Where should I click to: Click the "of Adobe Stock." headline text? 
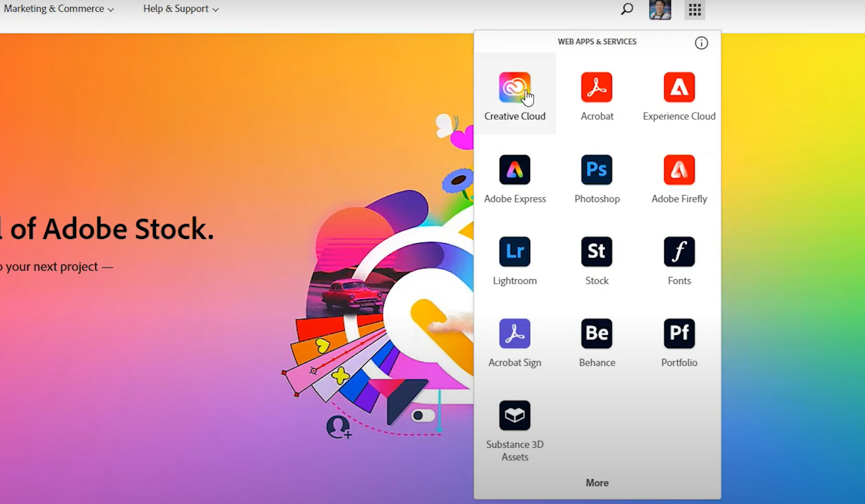click(x=112, y=229)
